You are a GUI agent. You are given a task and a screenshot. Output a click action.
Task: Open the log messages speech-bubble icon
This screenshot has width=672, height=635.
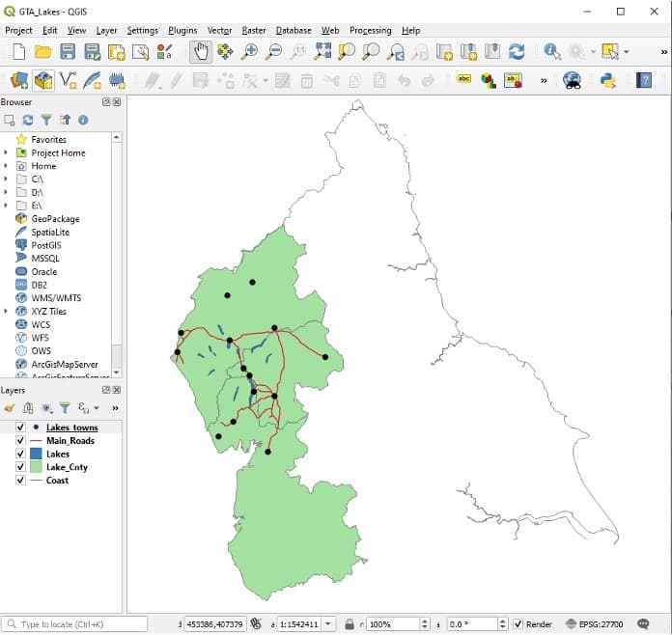644,624
